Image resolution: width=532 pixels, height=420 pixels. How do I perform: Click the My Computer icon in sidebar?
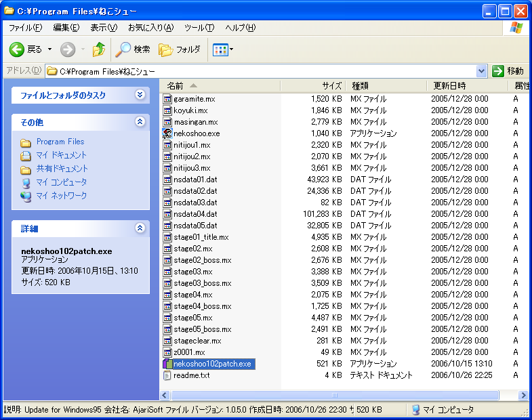click(x=26, y=182)
